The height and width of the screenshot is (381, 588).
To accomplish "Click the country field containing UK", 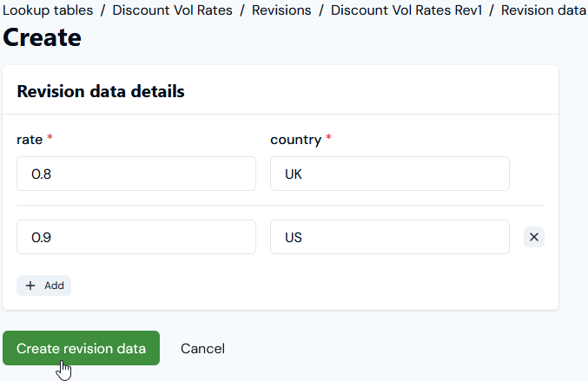I will click(x=390, y=174).
